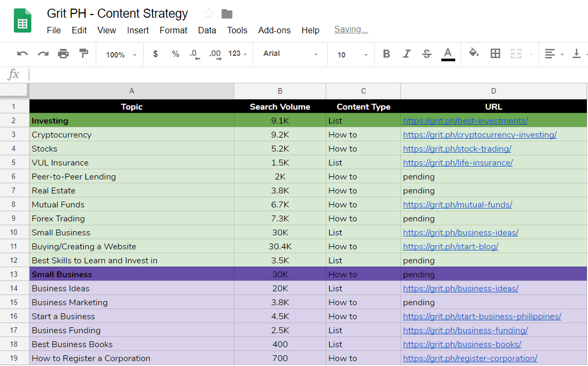
Task: Activate the paint format tool
Action: pos(84,54)
